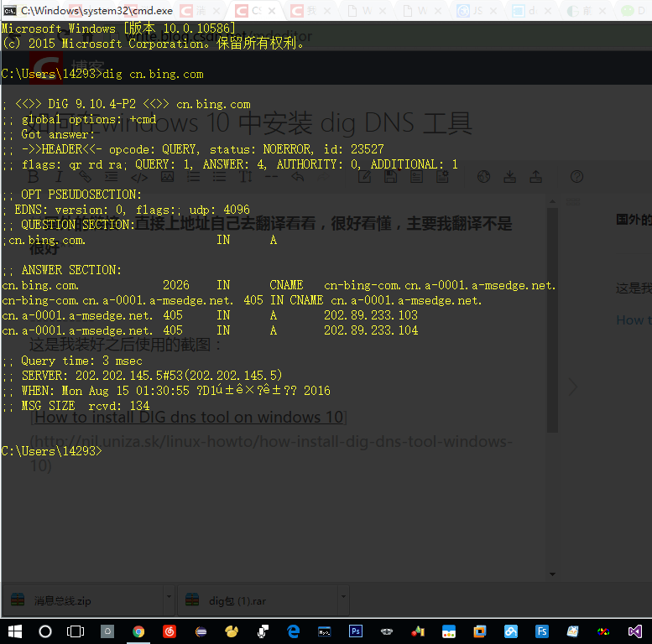
Task: Click the cmd.exe title bar system icon
Action: pyautogui.click(x=9, y=10)
